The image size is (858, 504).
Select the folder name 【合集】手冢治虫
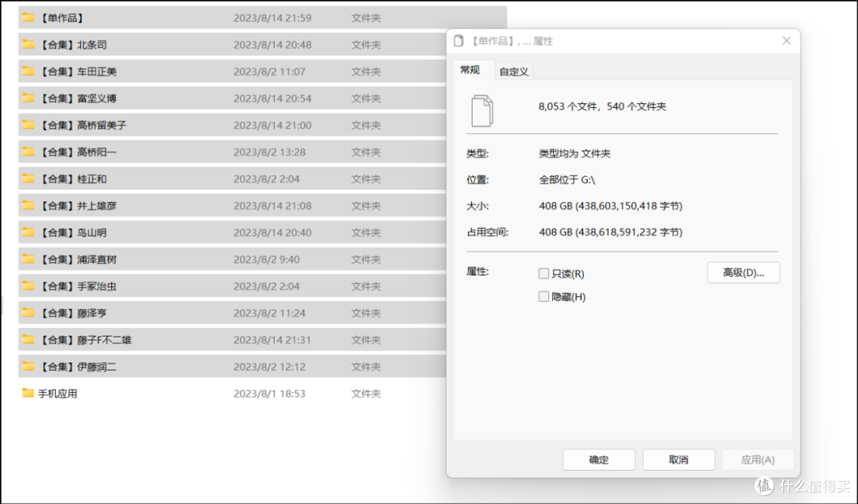pyautogui.click(x=78, y=286)
